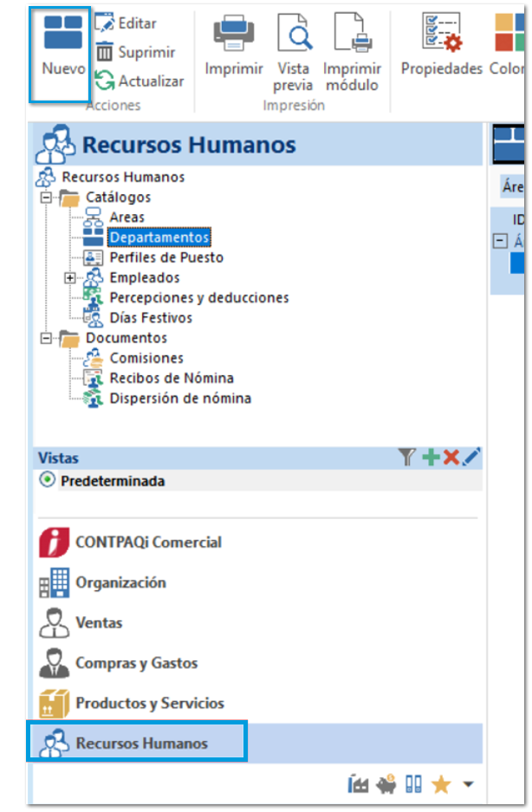Click the Recibos de Nómina icon
The image size is (532, 812).
(x=94, y=379)
